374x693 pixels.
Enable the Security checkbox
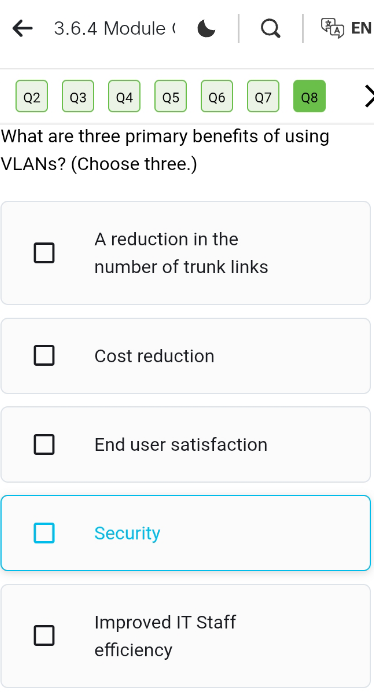tap(44, 533)
